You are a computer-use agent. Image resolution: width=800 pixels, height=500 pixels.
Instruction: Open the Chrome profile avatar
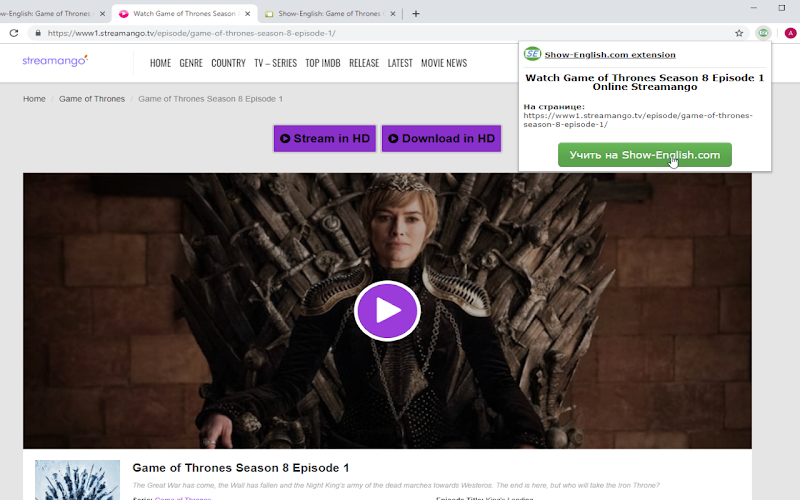790,33
